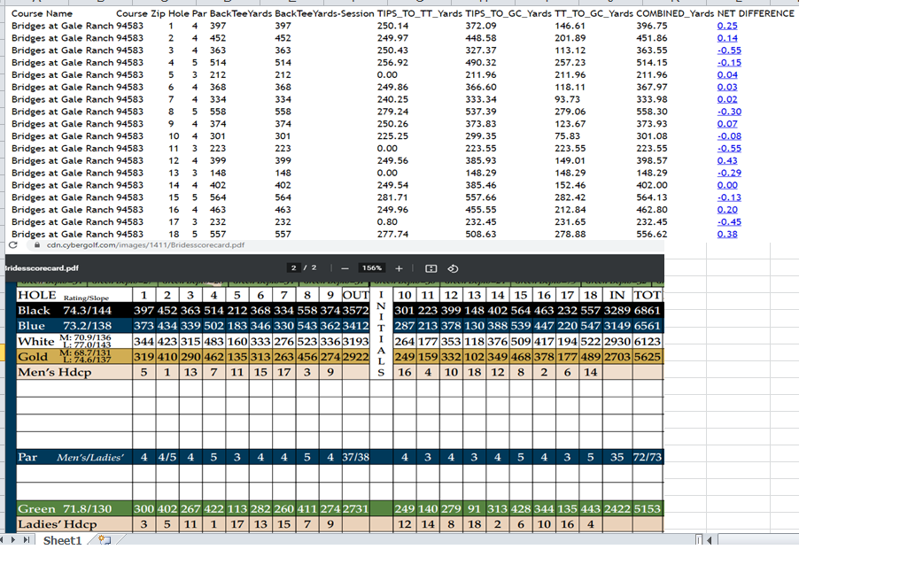Select the TT_TO_GC_Yards header cell
Screen dimensions: 900x588
594,13
